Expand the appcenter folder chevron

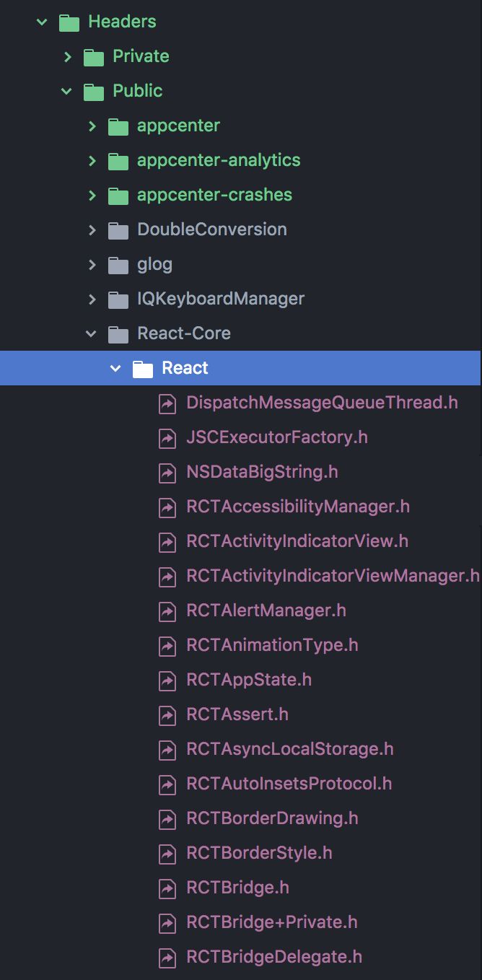(x=92, y=126)
